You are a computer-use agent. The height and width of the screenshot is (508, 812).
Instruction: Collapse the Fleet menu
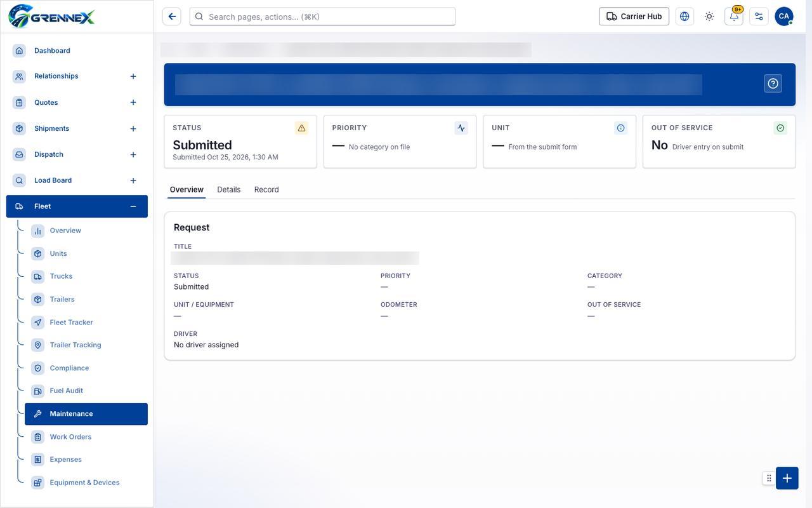point(133,206)
